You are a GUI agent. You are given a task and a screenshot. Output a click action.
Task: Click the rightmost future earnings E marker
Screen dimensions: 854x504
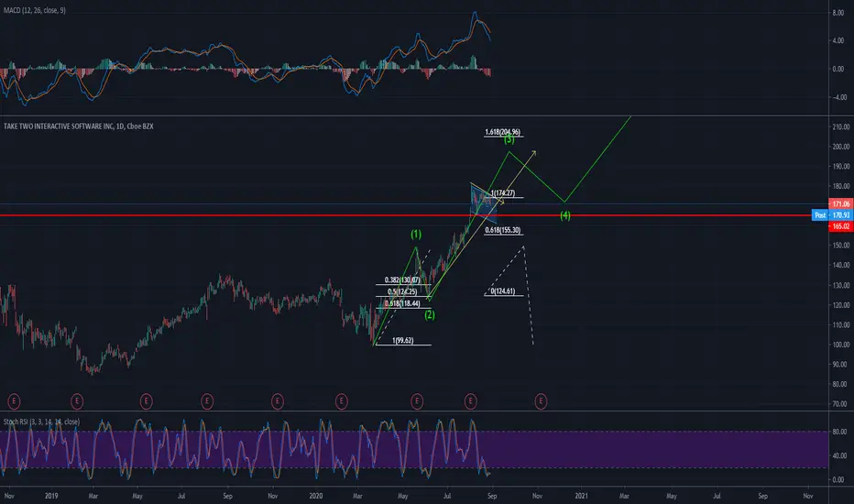click(x=541, y=402)
